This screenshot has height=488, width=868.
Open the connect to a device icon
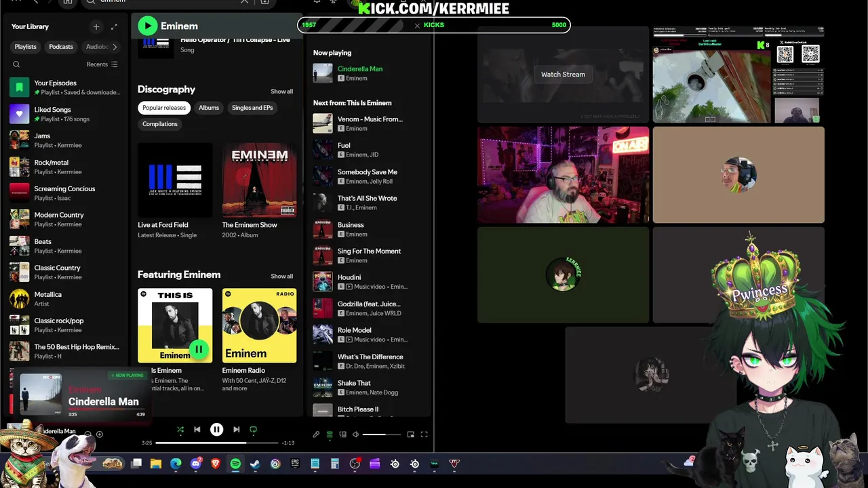[x=343, y=434]
